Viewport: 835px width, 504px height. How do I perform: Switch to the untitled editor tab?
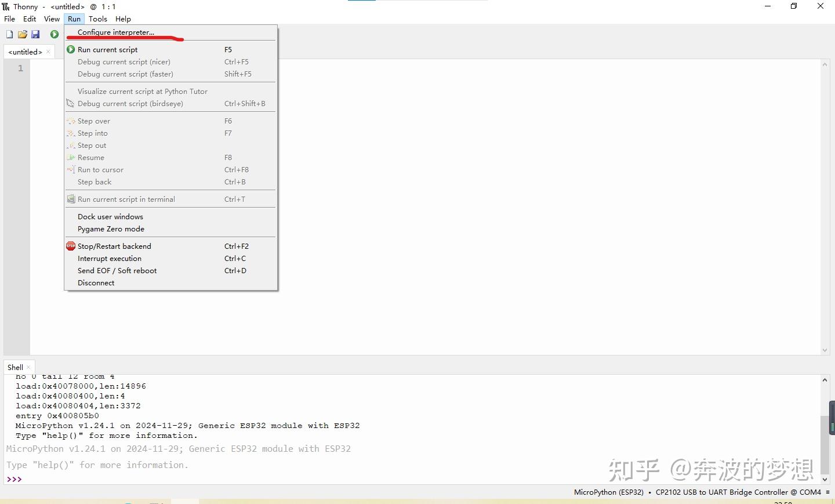[26, 52]
